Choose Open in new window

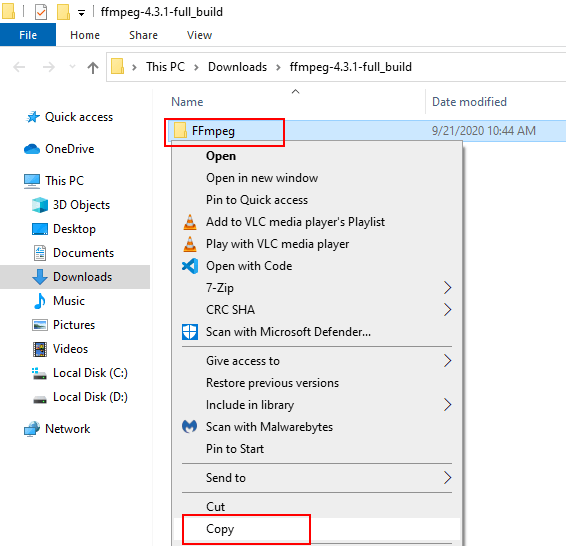click(x=317, y=178)
